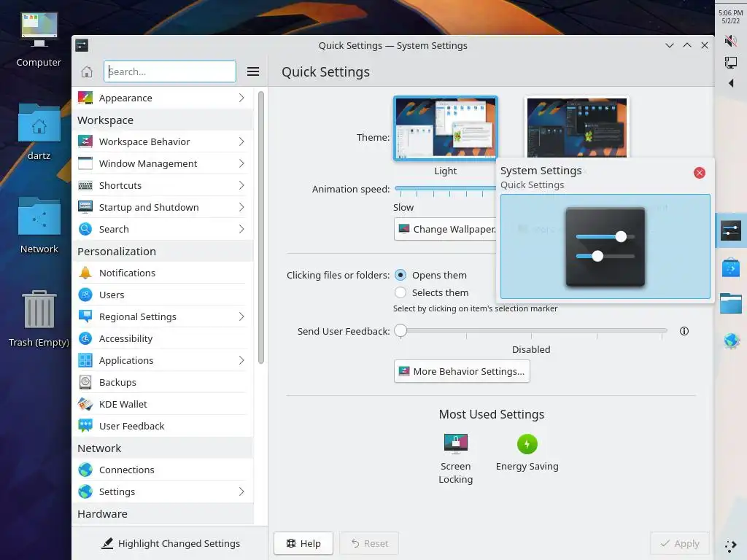Click the muted volume icon in the panel
The height and width of the screenshot is (560, 747).
(x=730, y=41)
